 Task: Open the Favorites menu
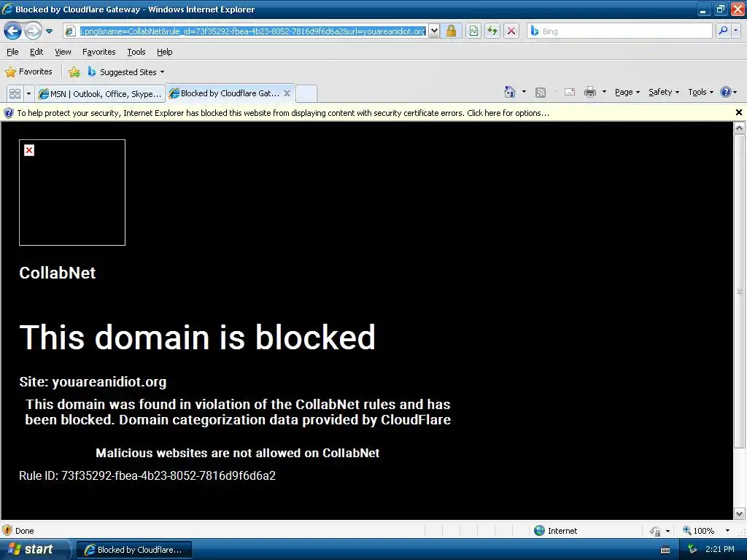(98, 52)
